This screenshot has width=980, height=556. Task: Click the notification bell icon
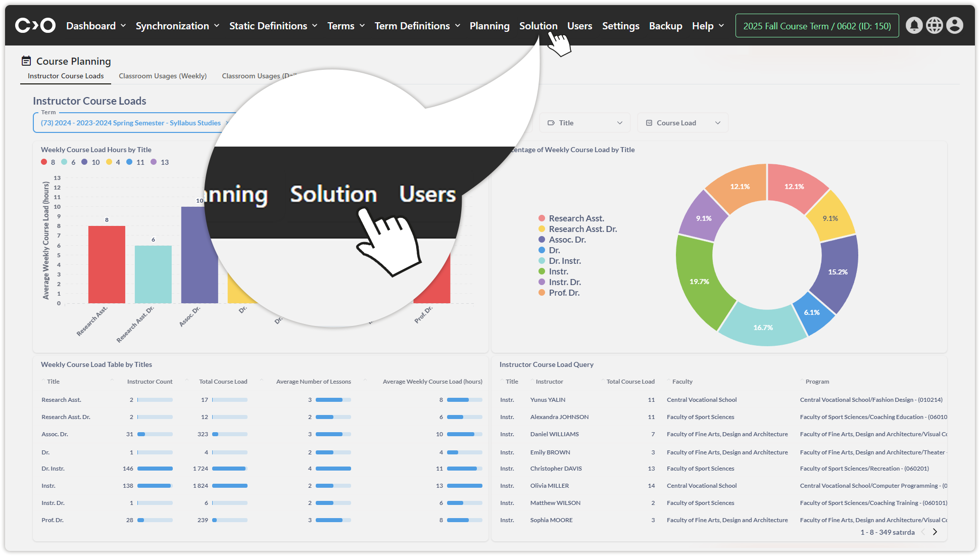(914, 25)
